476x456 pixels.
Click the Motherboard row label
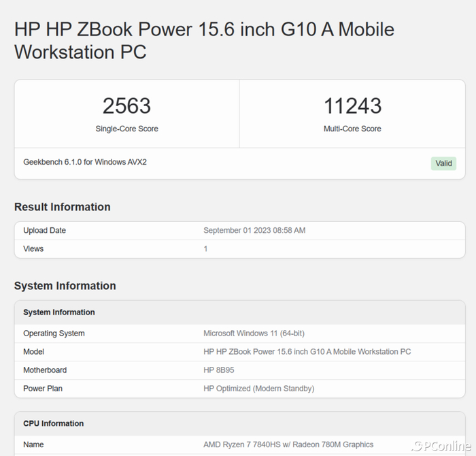(x=45, y=370)
